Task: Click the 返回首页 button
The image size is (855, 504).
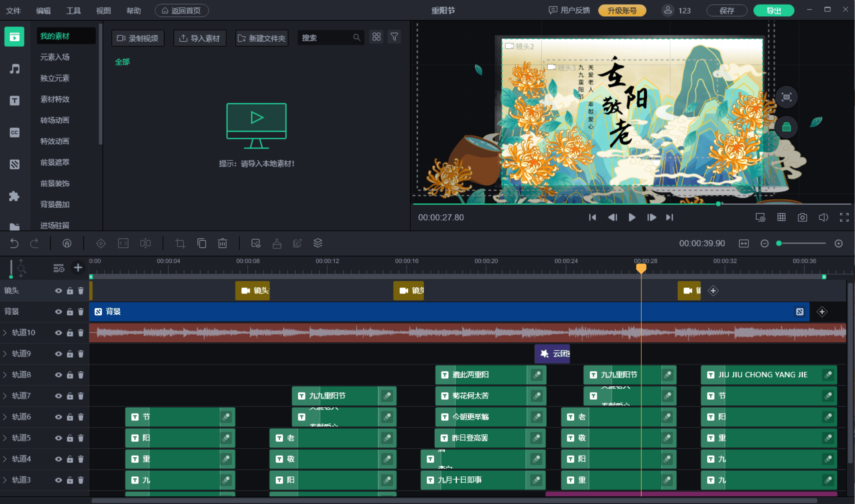Action: coord(182,10)
